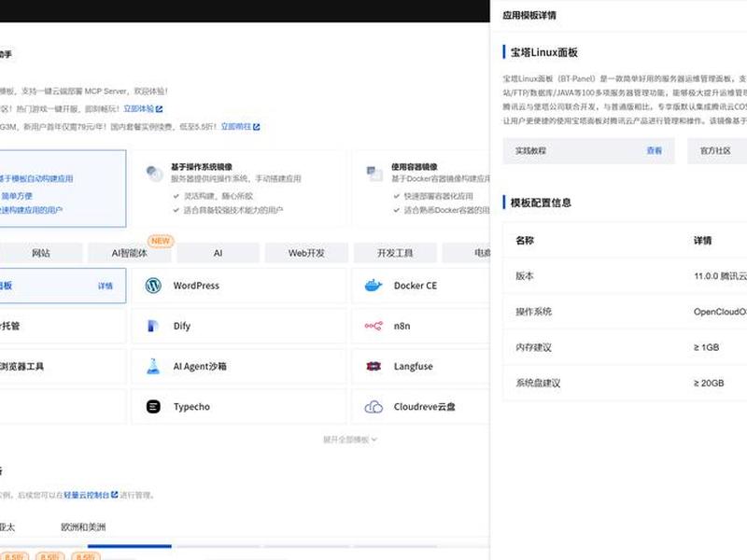747x560 pixels.
Task: Click external link icon next to 立即体验
Action: pos(159,109)
